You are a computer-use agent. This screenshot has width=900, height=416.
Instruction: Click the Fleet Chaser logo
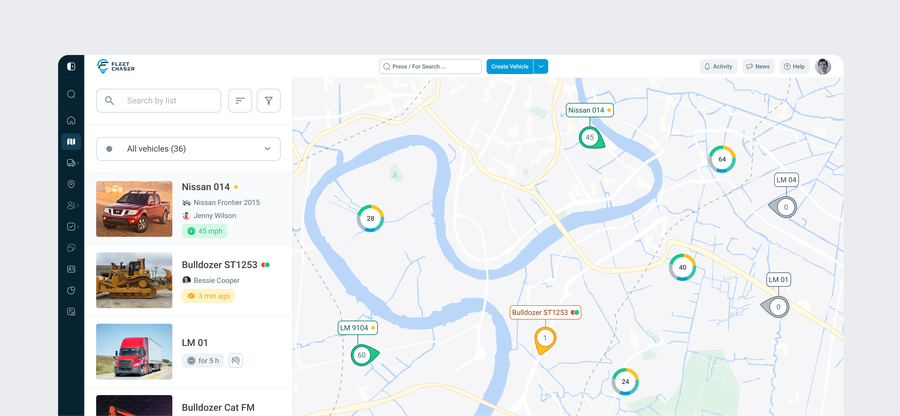tap(115, 67)
